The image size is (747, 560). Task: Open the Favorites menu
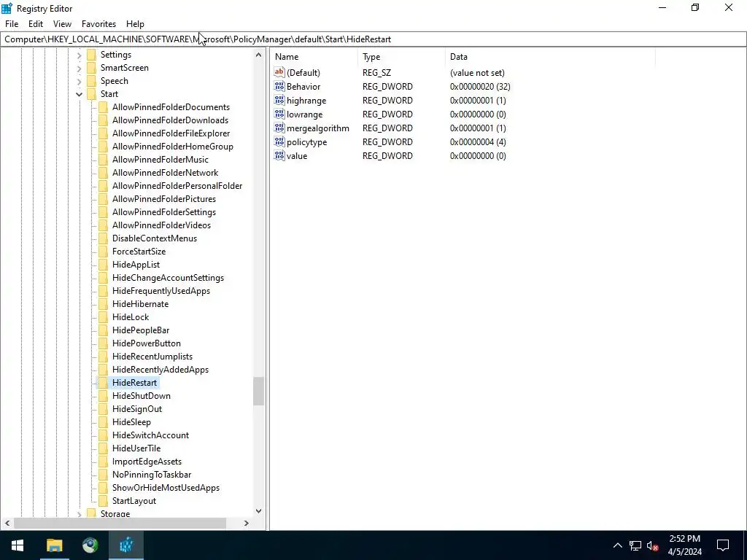pyautogui.click(x=98, y=24)
